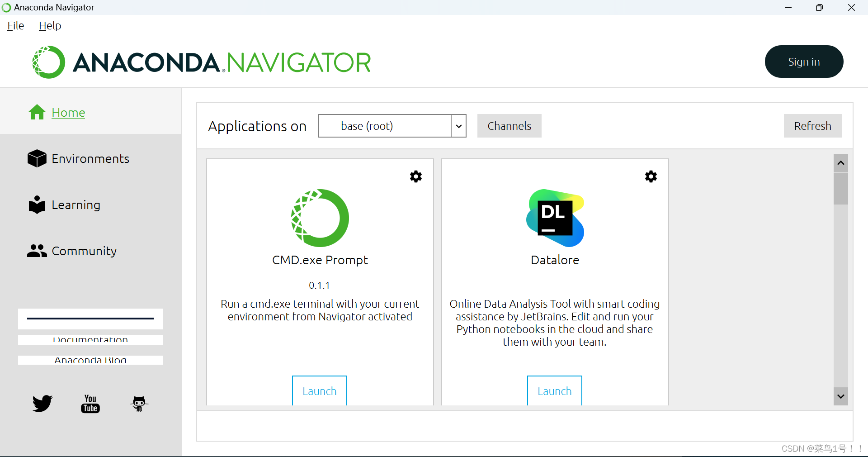
Task: Click the Datalore DL logo
Action: (x=555, y=218)
